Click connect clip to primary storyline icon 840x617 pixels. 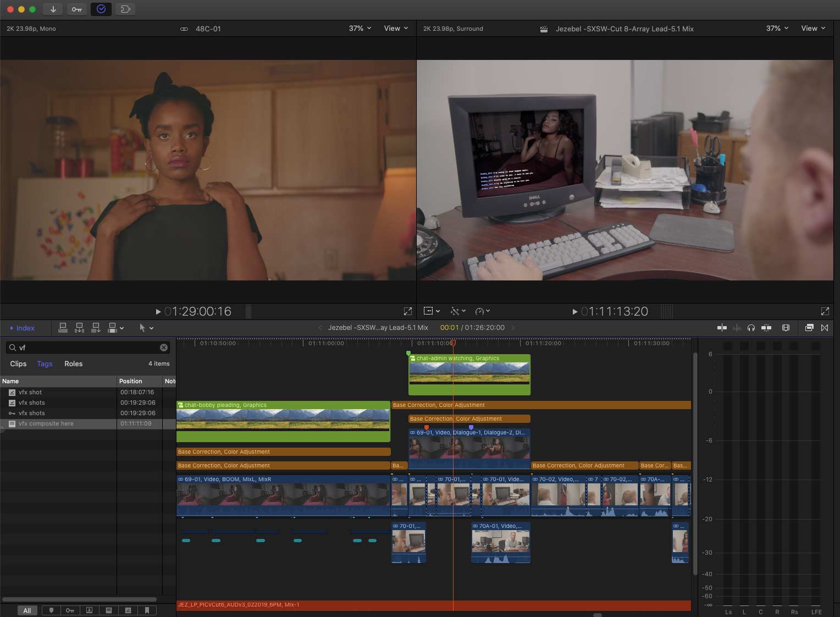click(63, 328)
